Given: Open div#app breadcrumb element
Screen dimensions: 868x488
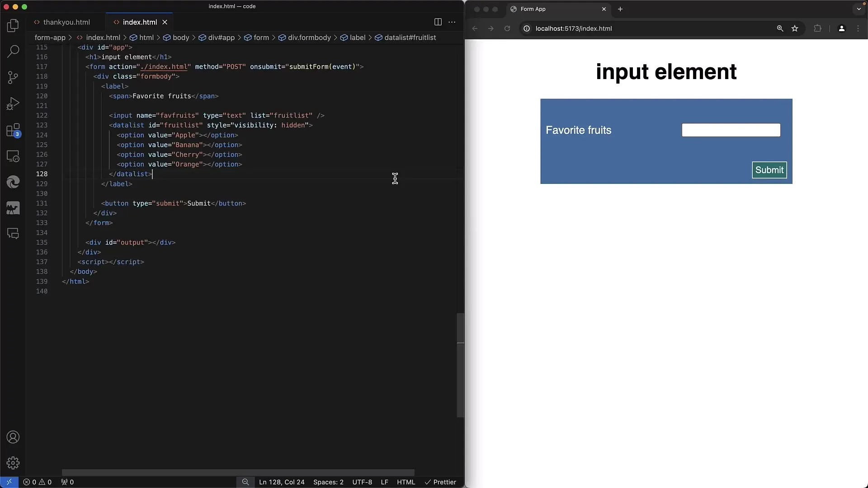Looking at the screenshot, I should point(217,38).
